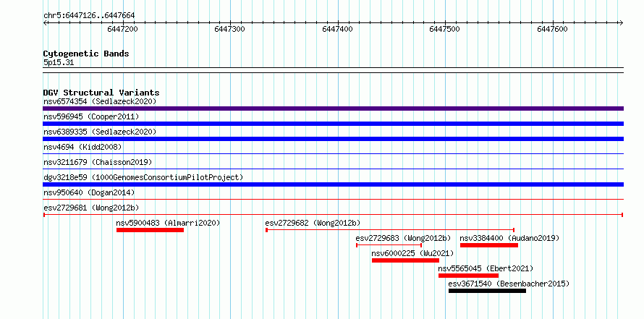Click the right arrowhead of the ruler

(621, 22)
